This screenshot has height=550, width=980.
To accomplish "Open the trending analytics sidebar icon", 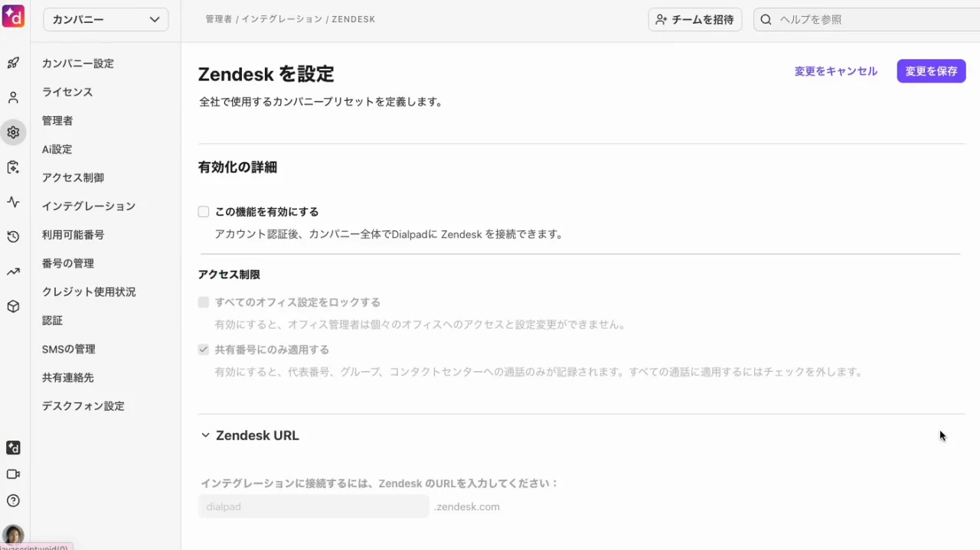I will coord(13,272).
